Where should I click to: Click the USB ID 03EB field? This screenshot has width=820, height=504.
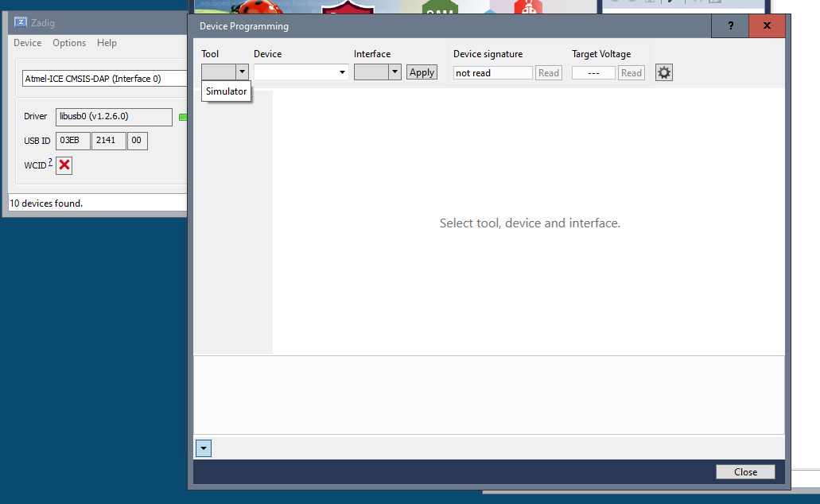point(72,141)
